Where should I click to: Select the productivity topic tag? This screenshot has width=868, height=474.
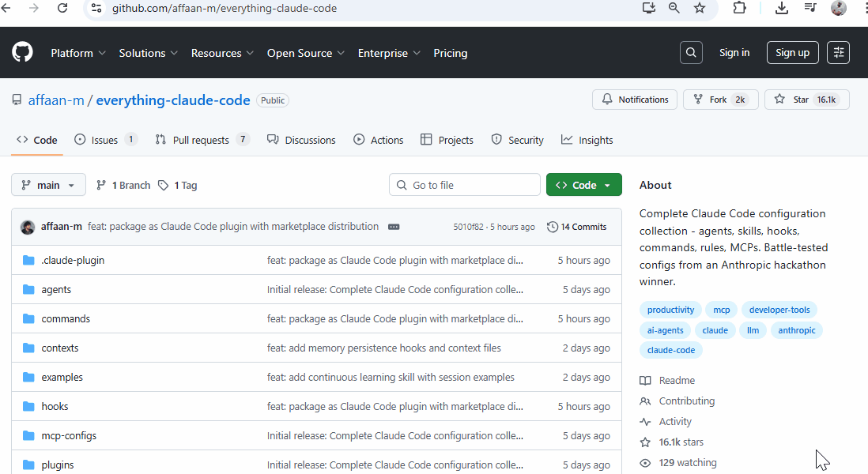pos(670,310)
